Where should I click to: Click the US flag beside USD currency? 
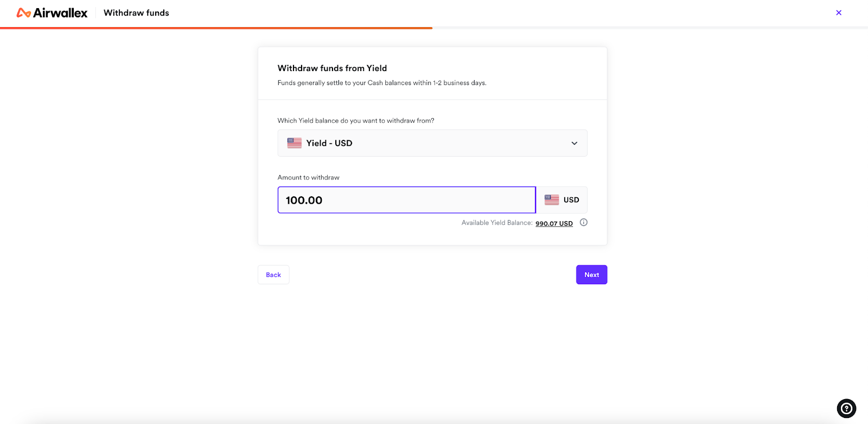(552, 200)
